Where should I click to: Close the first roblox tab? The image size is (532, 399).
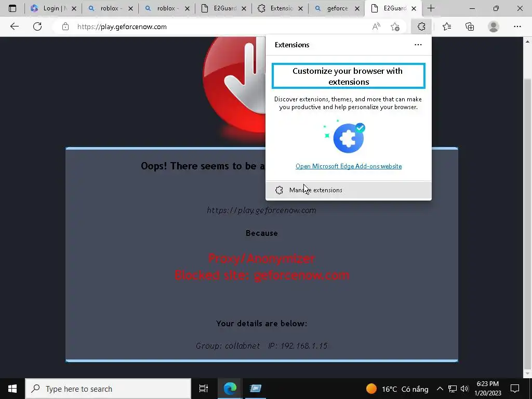pyautogui.click(x=130, y=9)
